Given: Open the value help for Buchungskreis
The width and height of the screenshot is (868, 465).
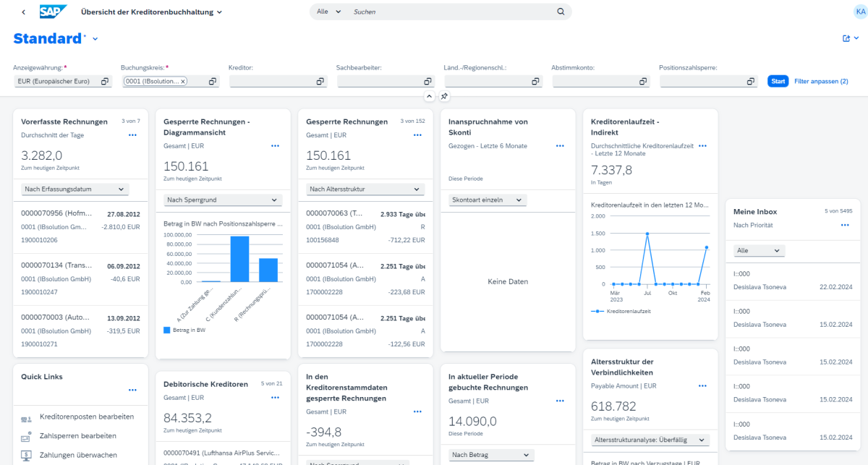Looking at the screenshot, I should [213, 82].
